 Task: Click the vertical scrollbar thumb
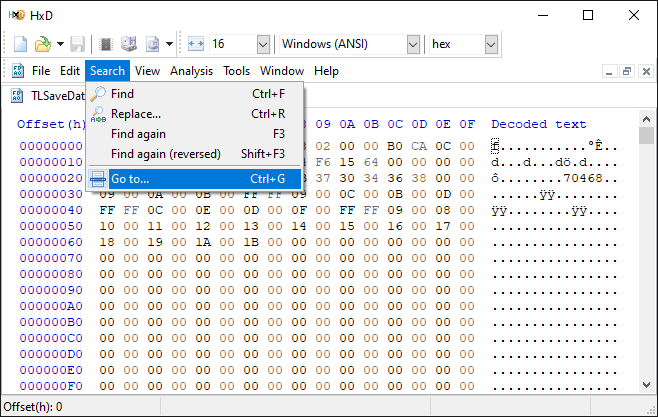(x=646, y=136)
